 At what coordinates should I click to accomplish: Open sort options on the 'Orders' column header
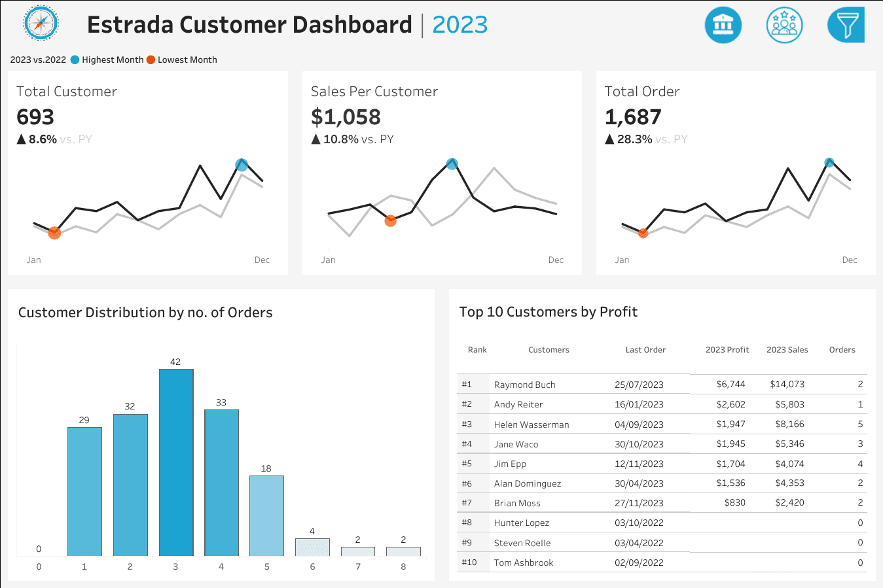[x=842, y=350]
